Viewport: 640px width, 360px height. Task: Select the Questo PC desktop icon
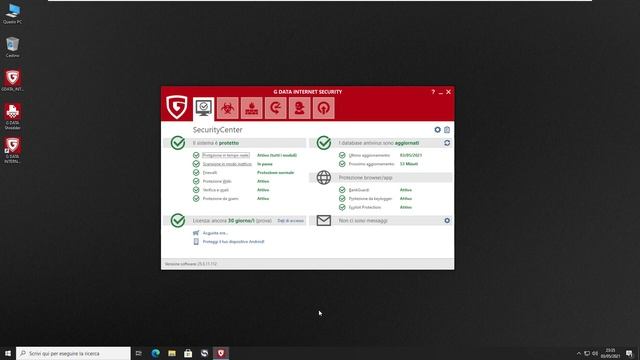12,13
